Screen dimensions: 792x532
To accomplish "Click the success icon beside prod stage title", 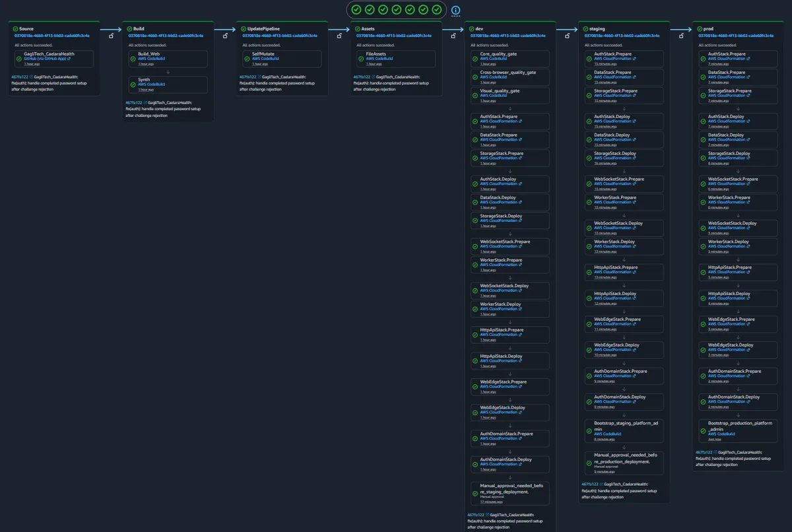I will pos(700,29).
